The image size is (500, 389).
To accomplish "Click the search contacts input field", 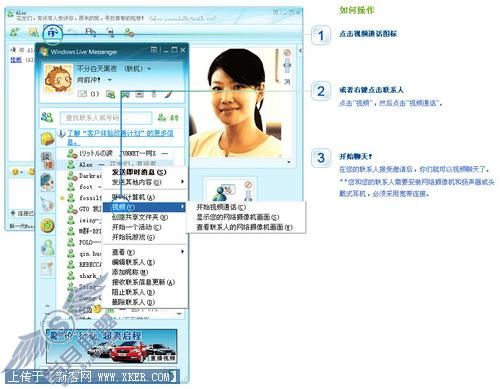I will coord(106,118).
